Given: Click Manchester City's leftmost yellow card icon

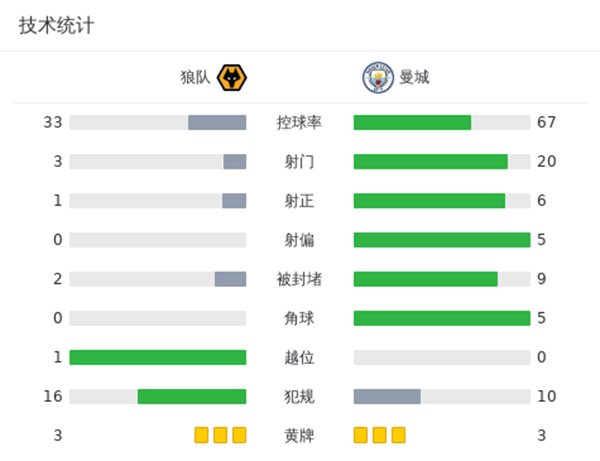Looking at the screenshot, I should (361, 435).
